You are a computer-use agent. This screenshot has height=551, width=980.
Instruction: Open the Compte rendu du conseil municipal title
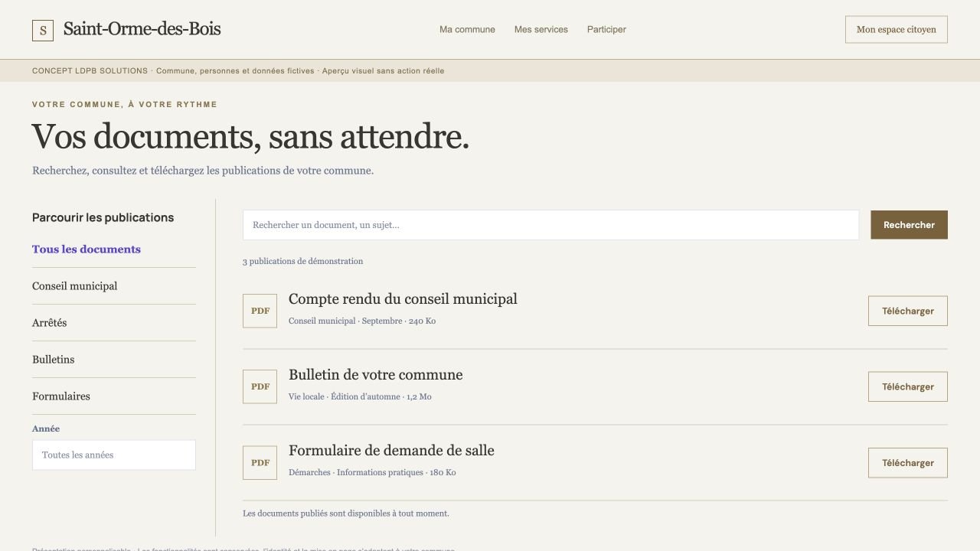[403, 299]
